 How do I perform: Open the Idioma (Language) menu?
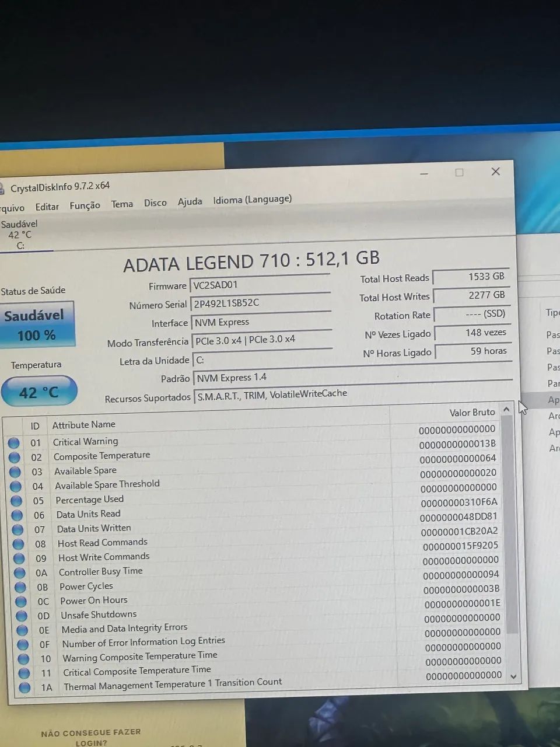tap(252, 199)
